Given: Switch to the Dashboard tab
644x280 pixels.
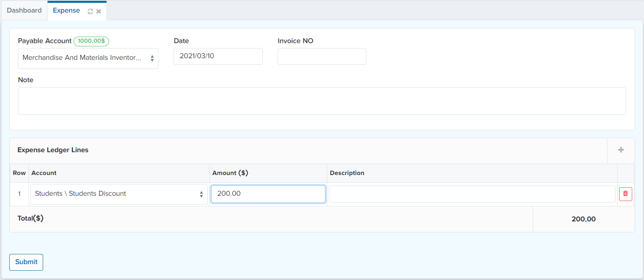Looking at the screenshot, I should coord(24,11).
